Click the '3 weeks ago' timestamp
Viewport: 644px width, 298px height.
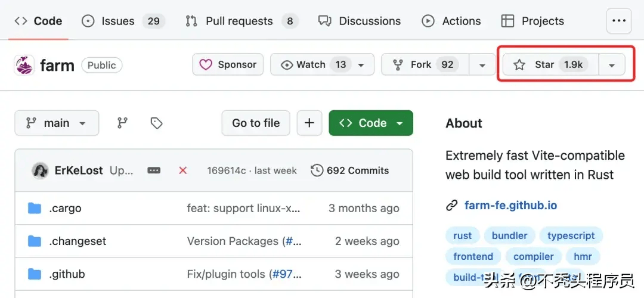click(367, 274)
